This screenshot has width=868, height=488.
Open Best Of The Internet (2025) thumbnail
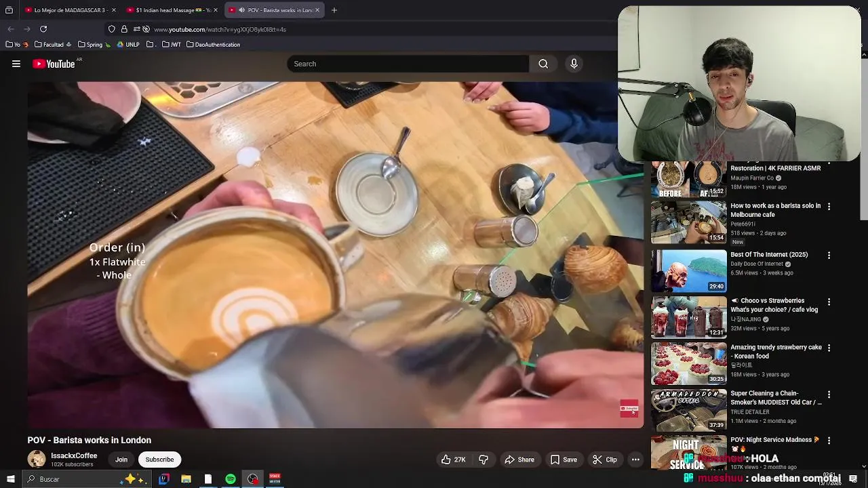[688, 271]
